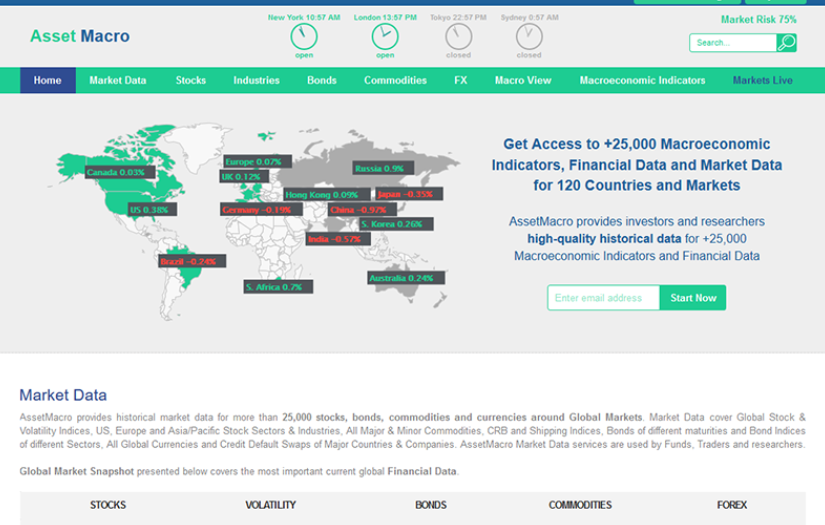Focus the Enter email address field
825x525 pixels.
603,298
